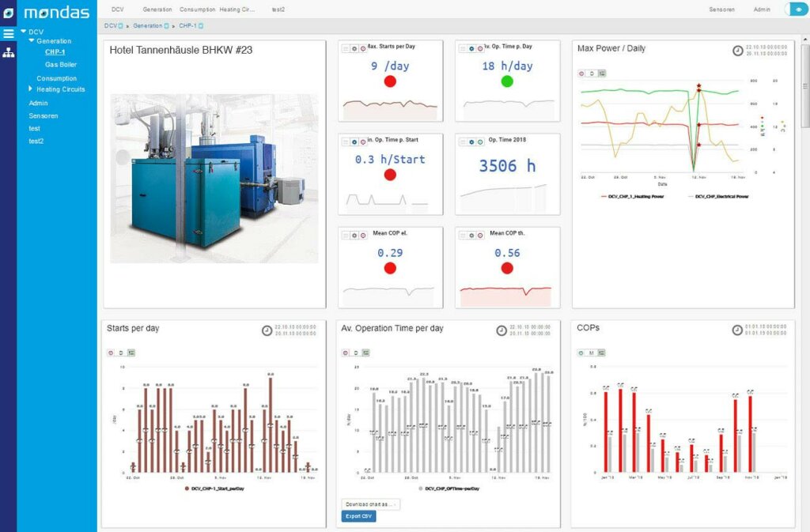
Task: Open Sensoren in the top-right menu
Action: (721, 9)
